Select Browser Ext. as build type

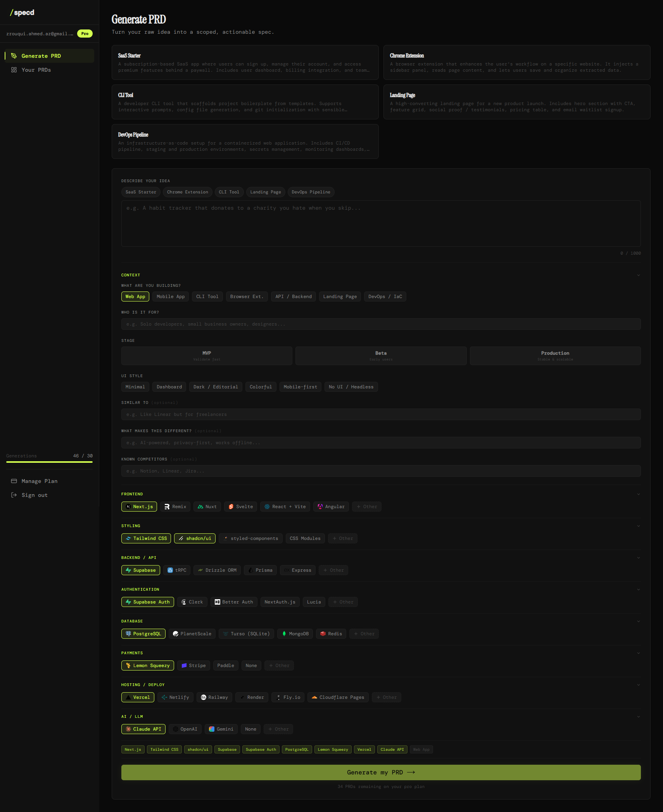(247, 297)
